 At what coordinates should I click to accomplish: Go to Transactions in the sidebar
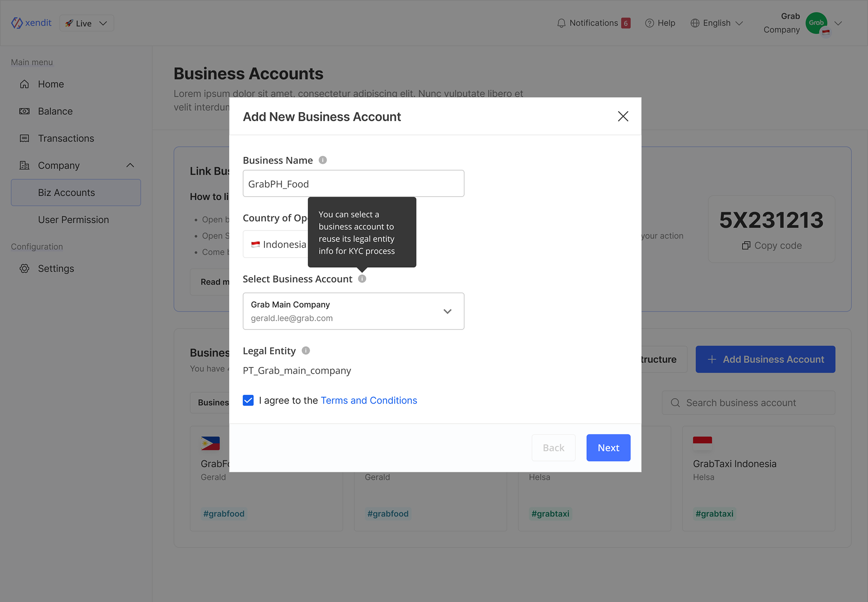(x=66, y=138)
